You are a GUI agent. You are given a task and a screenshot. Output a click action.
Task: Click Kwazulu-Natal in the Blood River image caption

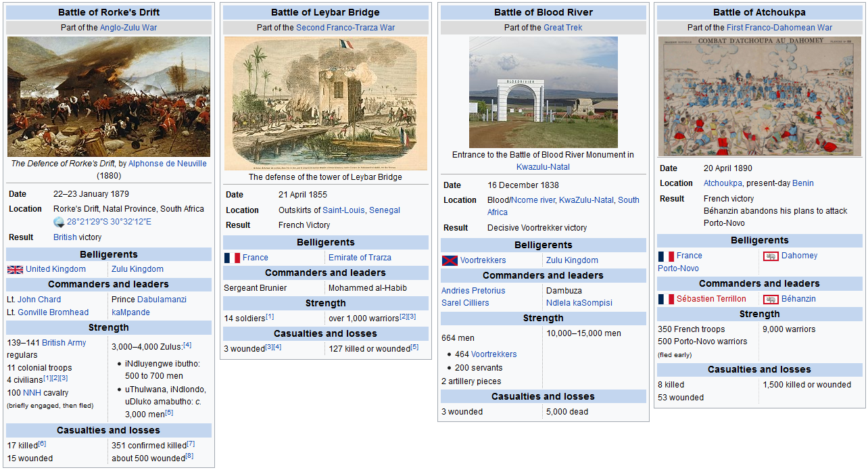click(544, 167)
